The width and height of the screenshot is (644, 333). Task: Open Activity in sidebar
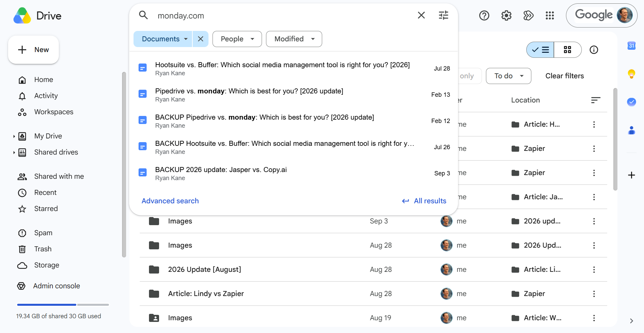click(46, 96)
